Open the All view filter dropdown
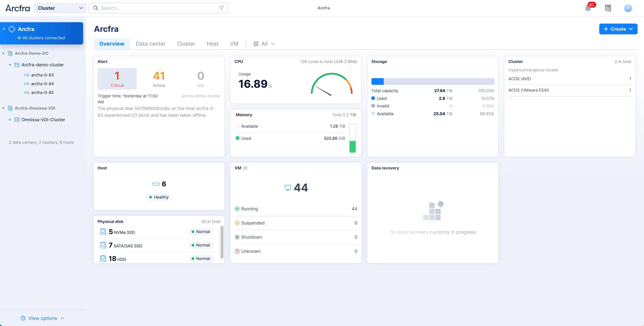Screen dimensions: 644x326 tap(264, 44)
